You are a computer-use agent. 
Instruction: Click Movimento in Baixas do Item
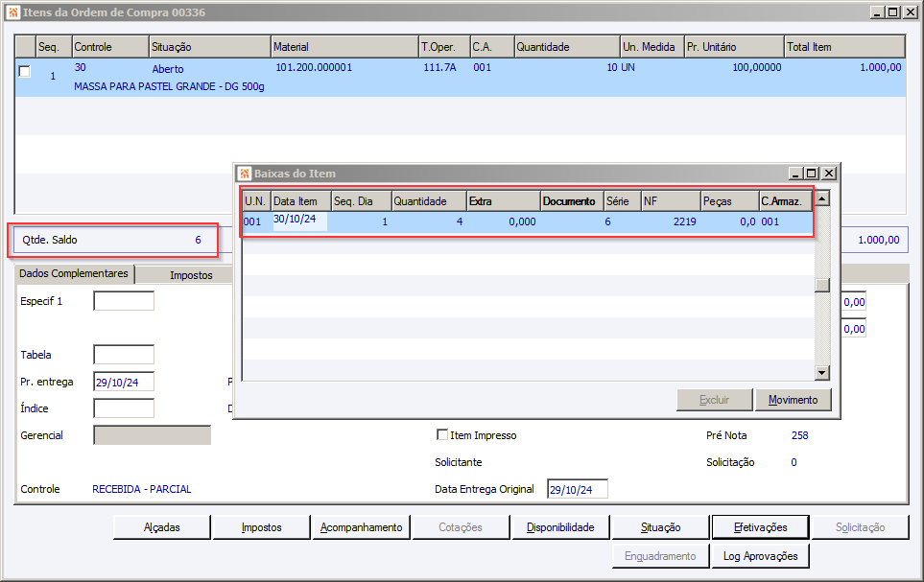(x=793, y=400)
